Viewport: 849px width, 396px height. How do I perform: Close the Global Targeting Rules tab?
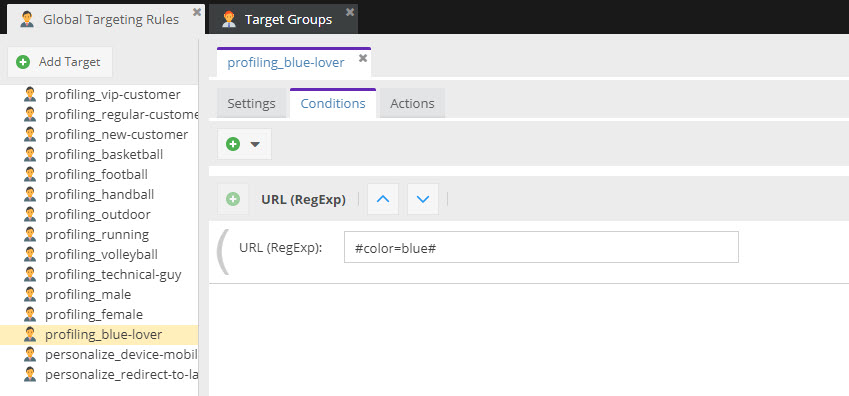197,11
